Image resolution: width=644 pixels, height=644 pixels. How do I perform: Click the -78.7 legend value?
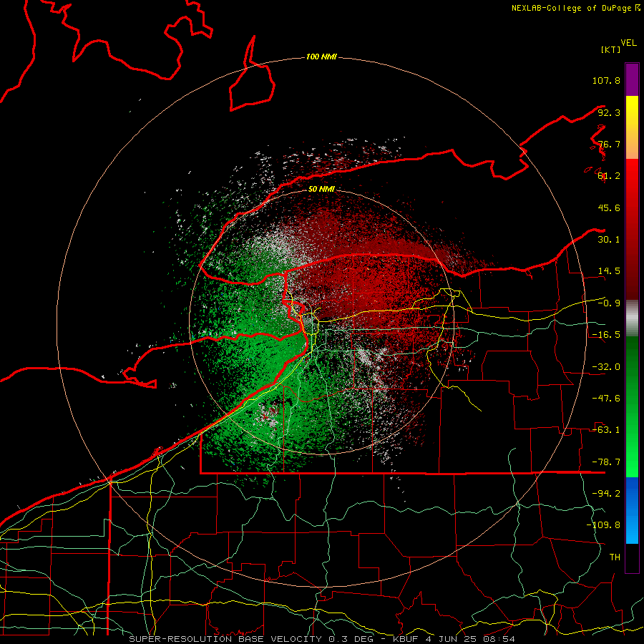click(606, 462)
